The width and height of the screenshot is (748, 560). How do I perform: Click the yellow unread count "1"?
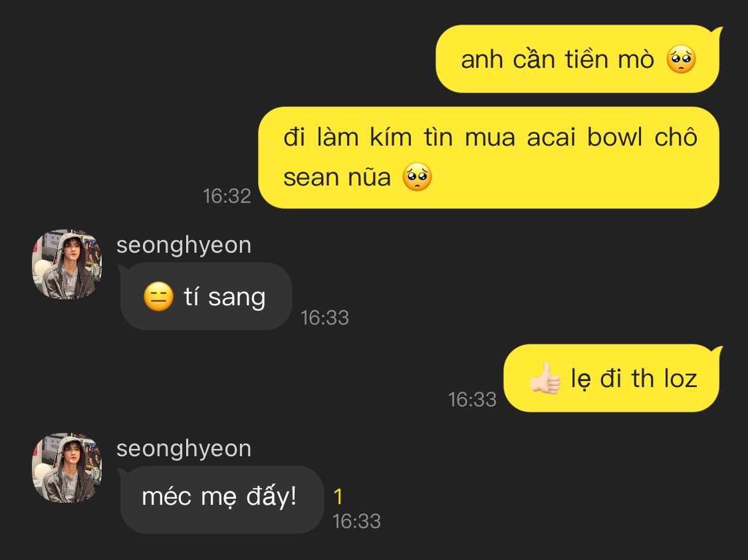[338, 496]
